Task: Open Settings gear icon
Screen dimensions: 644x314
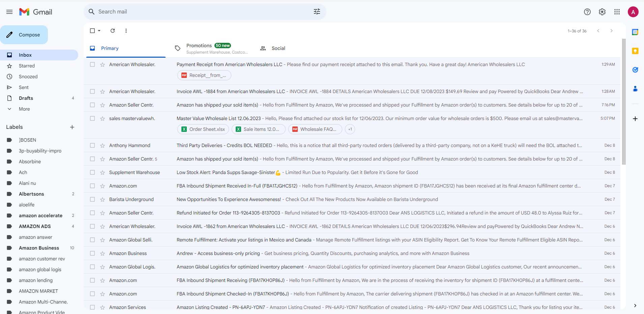Action: point(602,12)
